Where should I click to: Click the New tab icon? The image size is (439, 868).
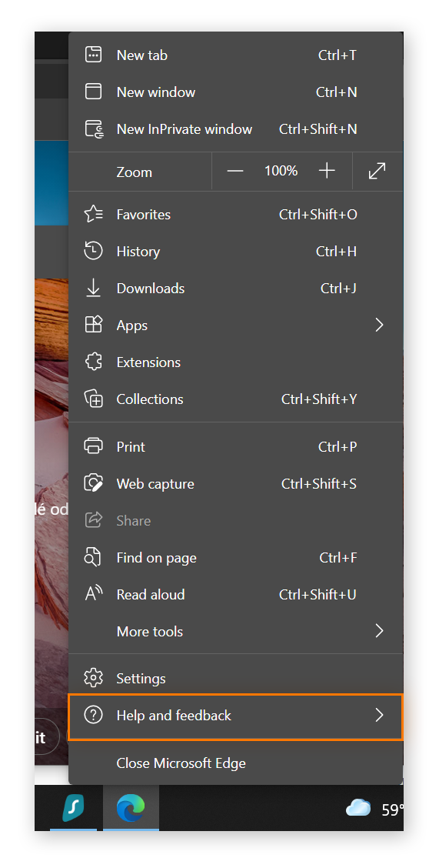[93, 55]
